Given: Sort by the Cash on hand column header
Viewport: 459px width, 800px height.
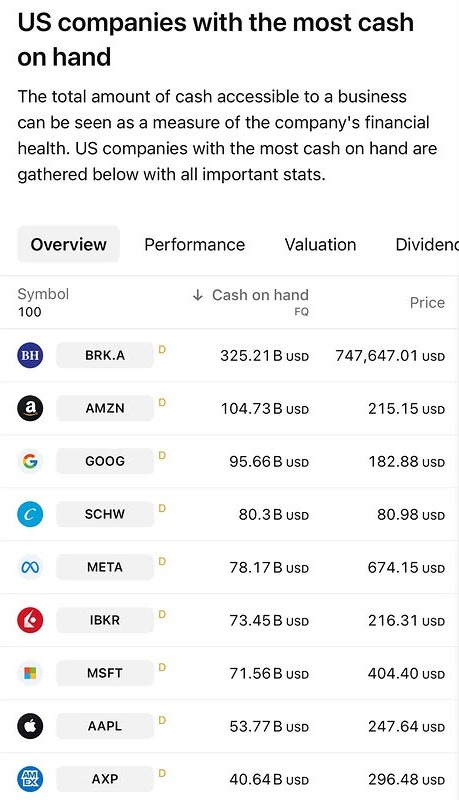Looking at the screenshot, I should 260,295.
